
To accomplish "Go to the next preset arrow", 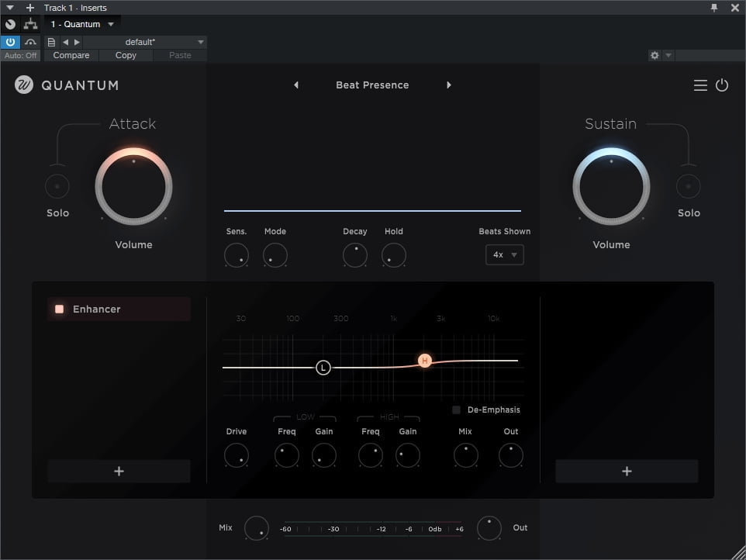I will [x=448, y=85].
